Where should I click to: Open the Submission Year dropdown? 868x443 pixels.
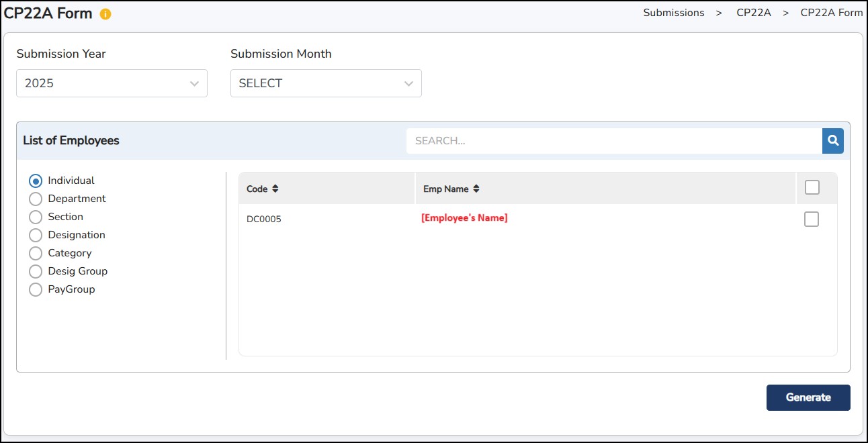112,83
